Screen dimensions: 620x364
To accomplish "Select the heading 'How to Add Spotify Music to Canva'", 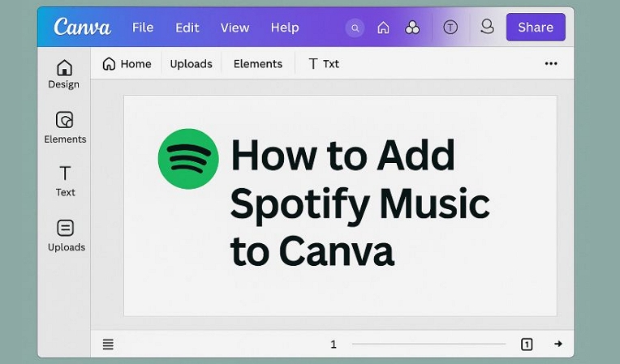I will [x=360, y=203].
